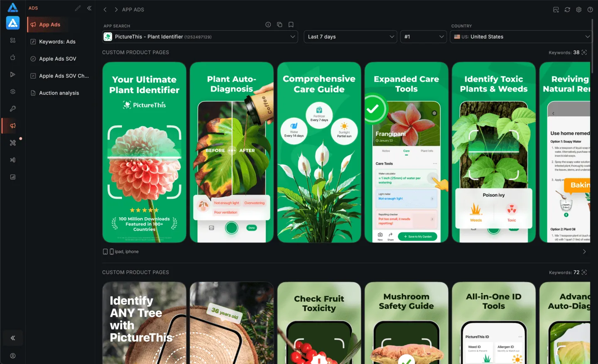Open the Plant Auto-Diagnosis screenshot
The width and height of the screenshot is (598, 364).
[x=232, y=152]
